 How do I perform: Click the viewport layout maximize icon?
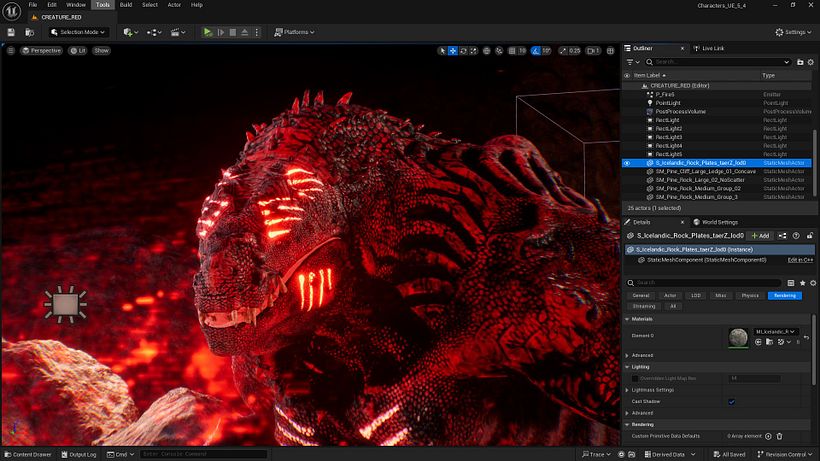pos(610,51)
